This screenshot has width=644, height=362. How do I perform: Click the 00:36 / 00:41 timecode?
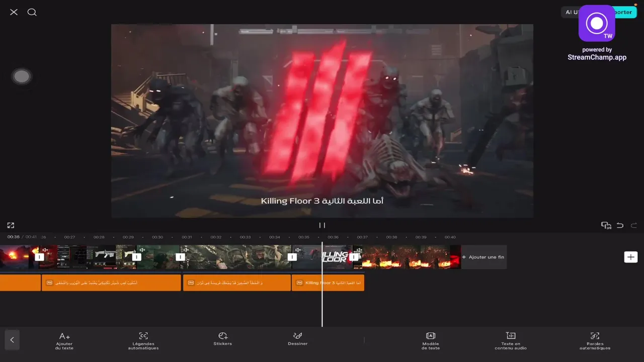click(x=22, y=237)
